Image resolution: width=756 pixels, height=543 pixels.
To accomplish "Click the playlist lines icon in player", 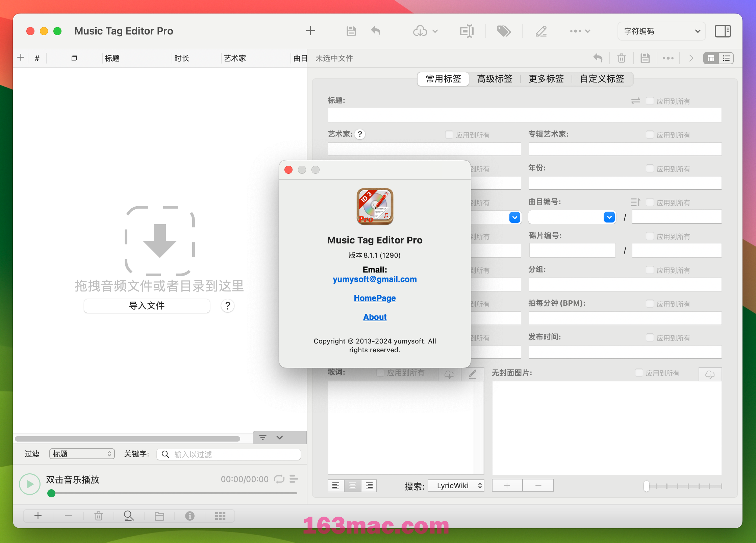I will click(294, 479).
